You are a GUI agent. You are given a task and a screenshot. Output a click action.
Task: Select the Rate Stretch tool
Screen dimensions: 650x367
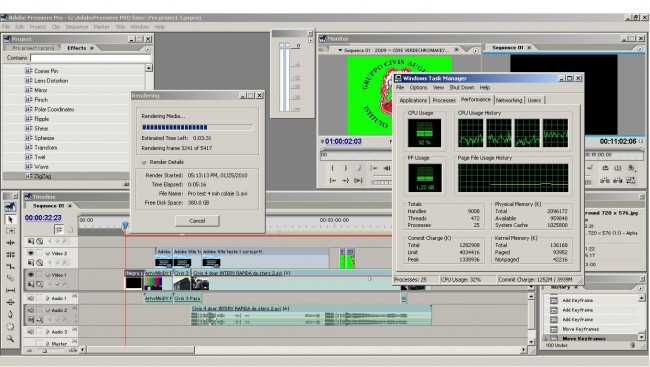[x=10, y=267]
